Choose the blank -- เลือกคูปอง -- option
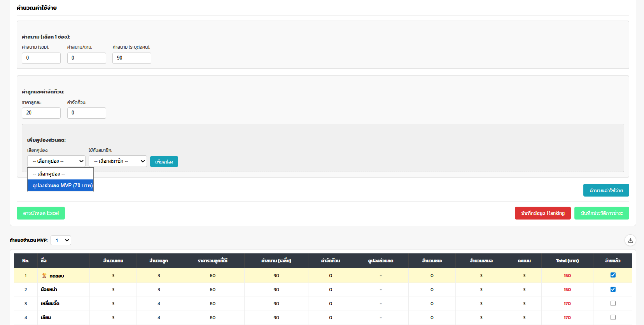The width and height of the screenshot is (644, 325). tap(61, 174)
